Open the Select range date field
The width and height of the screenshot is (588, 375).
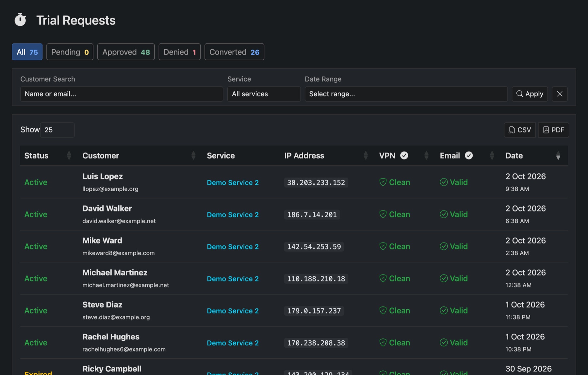[x=406, y=94]
